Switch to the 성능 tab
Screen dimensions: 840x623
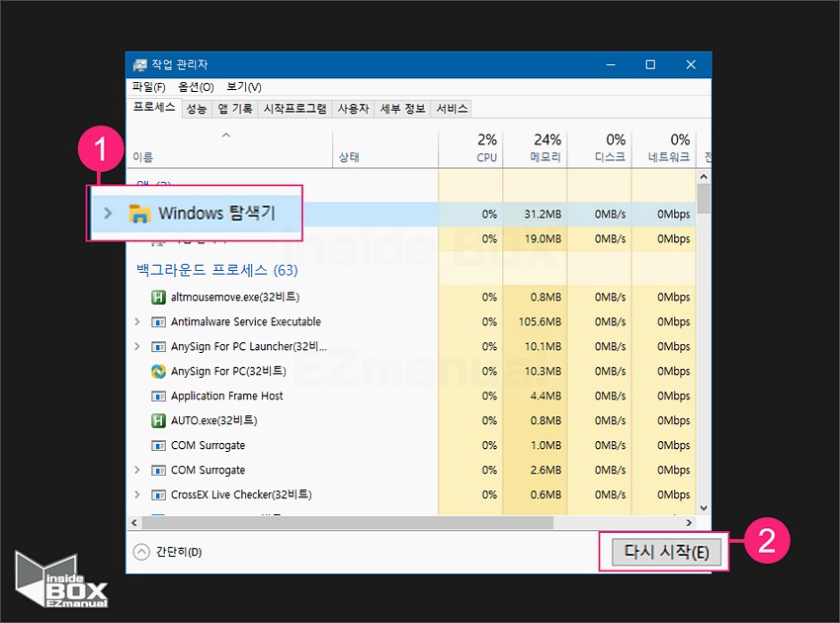[197, 109]
